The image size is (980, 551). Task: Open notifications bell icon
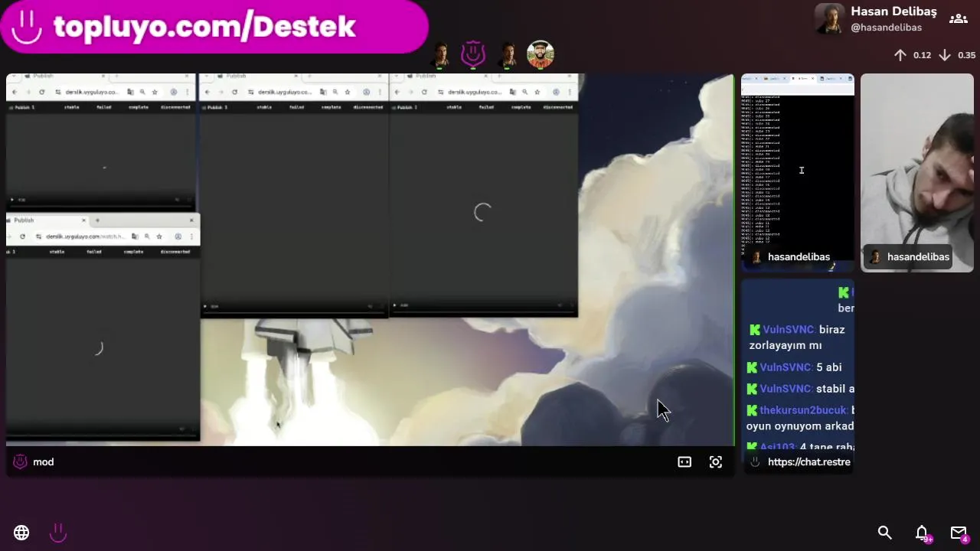pos(922,533)
